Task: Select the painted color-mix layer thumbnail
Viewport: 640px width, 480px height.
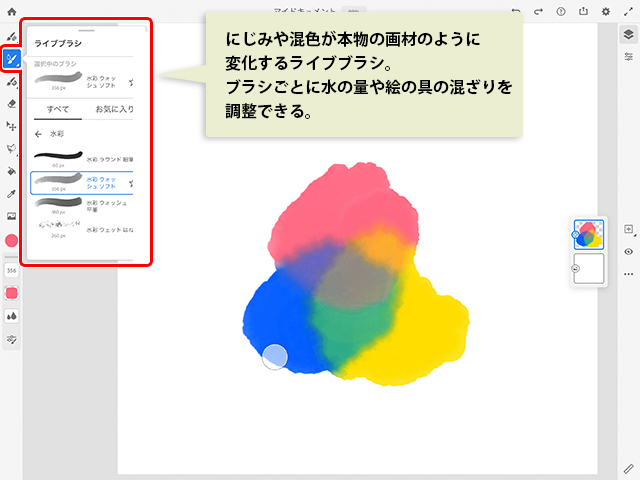Action: coord(589,234)
